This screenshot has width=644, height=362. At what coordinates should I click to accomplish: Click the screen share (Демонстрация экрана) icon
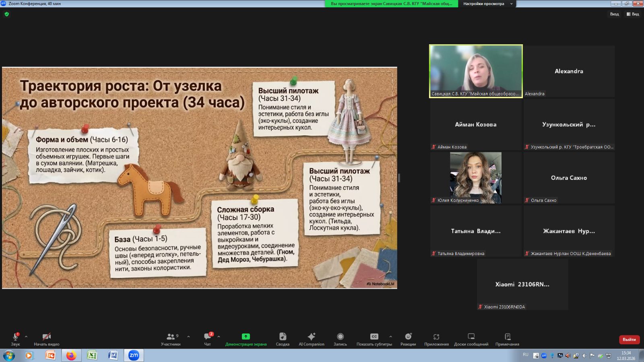[246, 337]
